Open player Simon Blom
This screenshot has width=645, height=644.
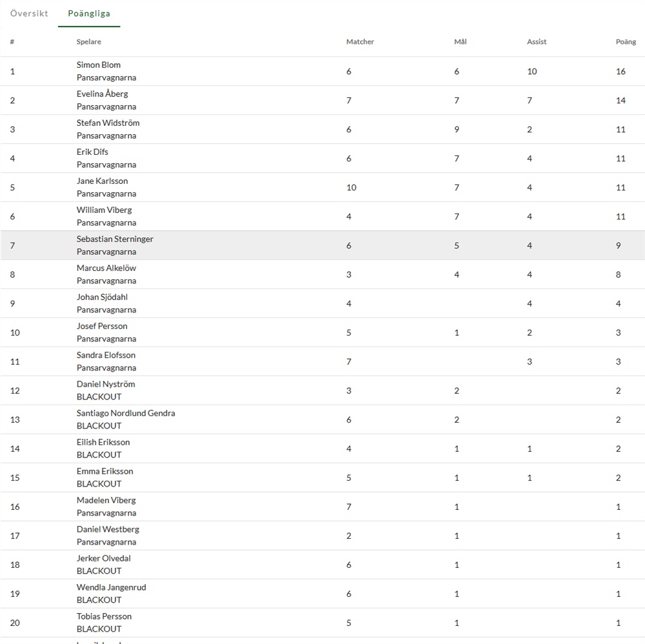click(x=99, y=65)
